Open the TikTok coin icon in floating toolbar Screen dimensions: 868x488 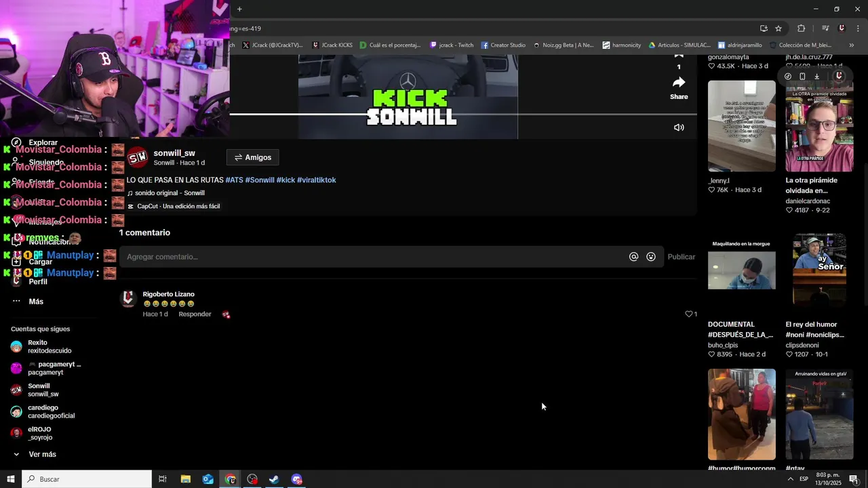pyautogui.click(x=788, y=76)
